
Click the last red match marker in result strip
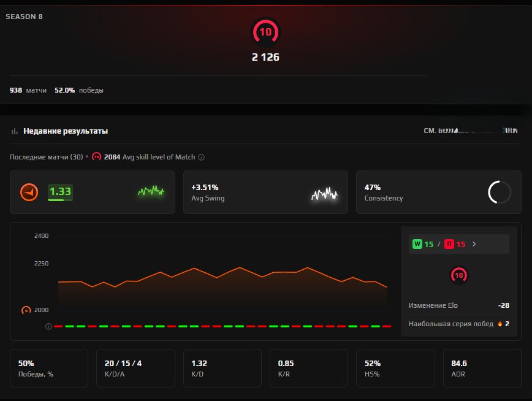pos(387,326)
